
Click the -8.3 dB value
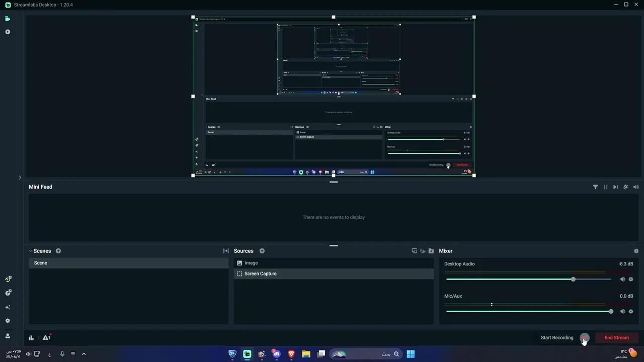pos(626,264)
